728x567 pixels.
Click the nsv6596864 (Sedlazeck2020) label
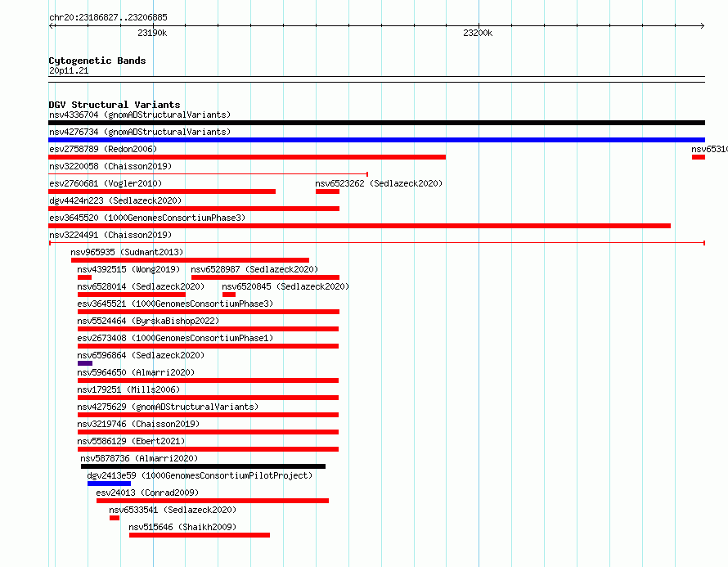coord(141,355)
